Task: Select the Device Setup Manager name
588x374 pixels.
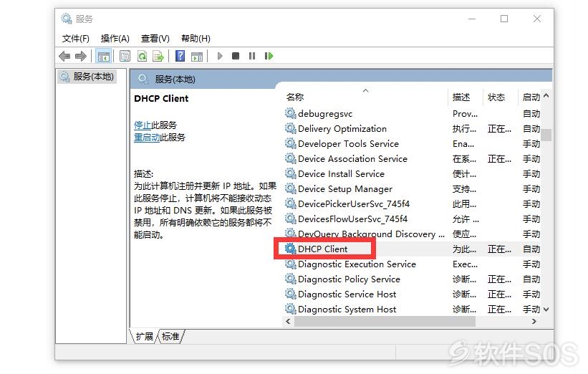Action: 345,188
